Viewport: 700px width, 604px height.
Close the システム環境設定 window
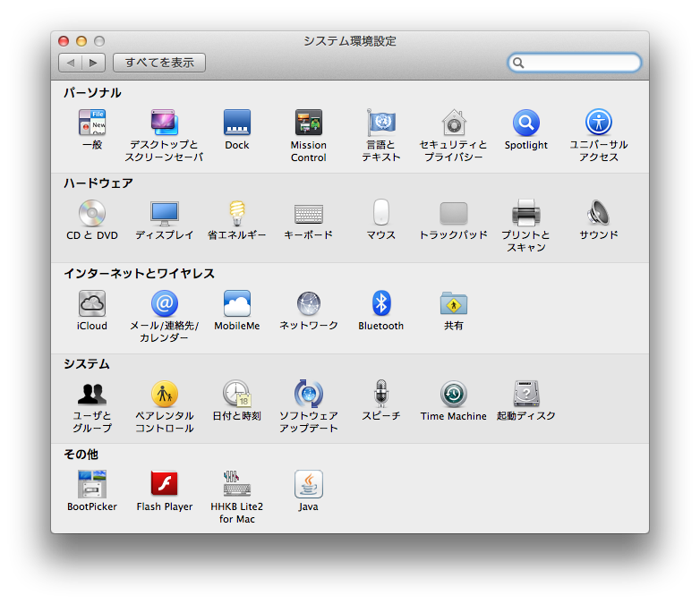64,41
